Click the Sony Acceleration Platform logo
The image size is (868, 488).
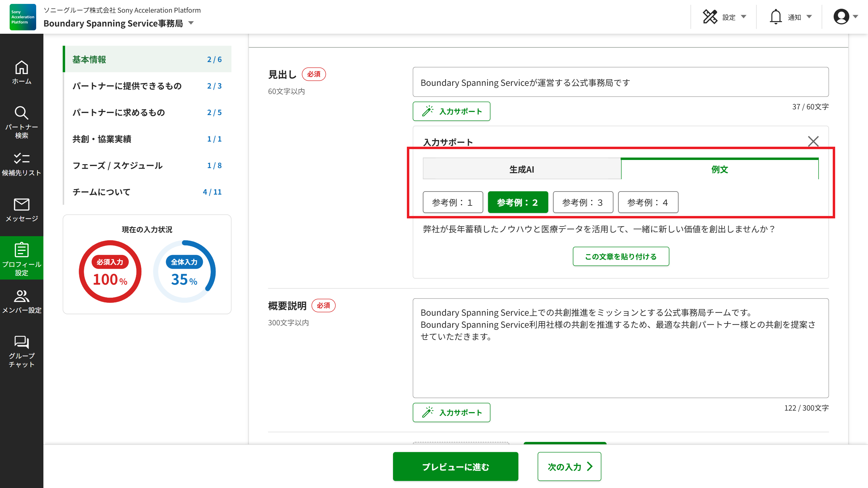(23, 17)
